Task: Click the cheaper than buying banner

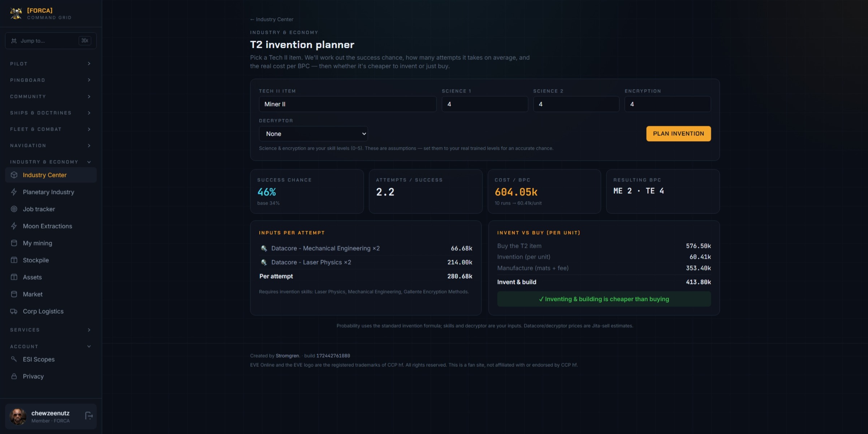Action: coord(604,299)
